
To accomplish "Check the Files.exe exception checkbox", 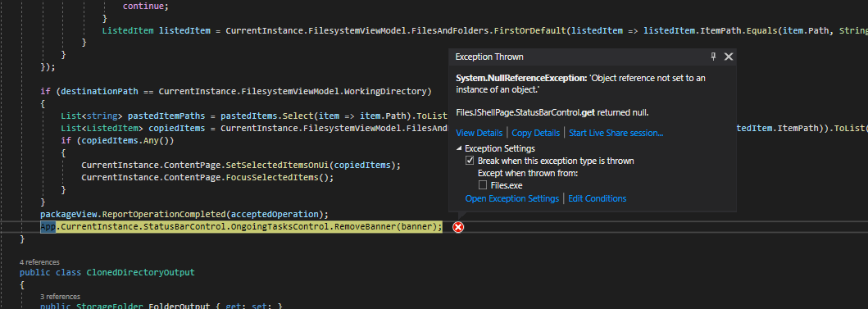I will click(x=483, y=185).
